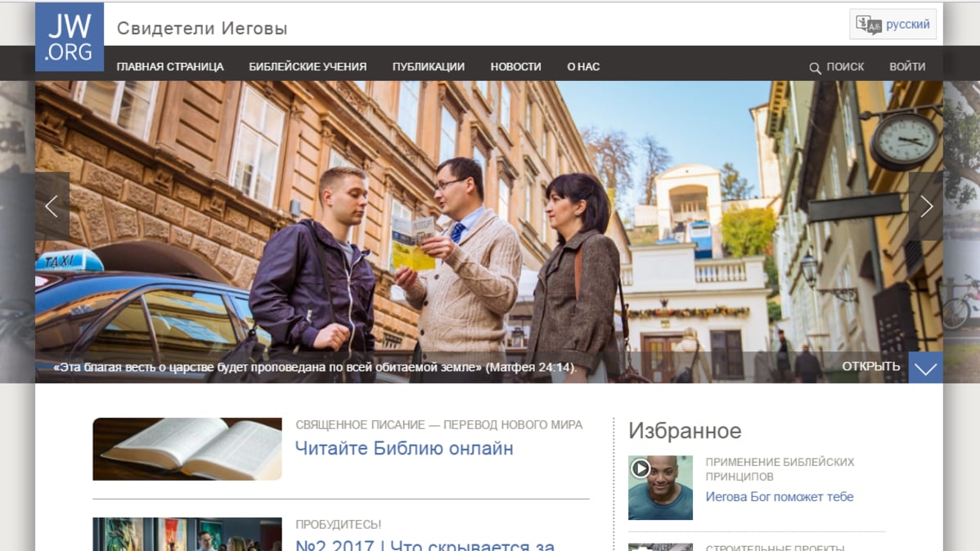Click the open Bible thumbnail
980x551 pixels.
187,449
